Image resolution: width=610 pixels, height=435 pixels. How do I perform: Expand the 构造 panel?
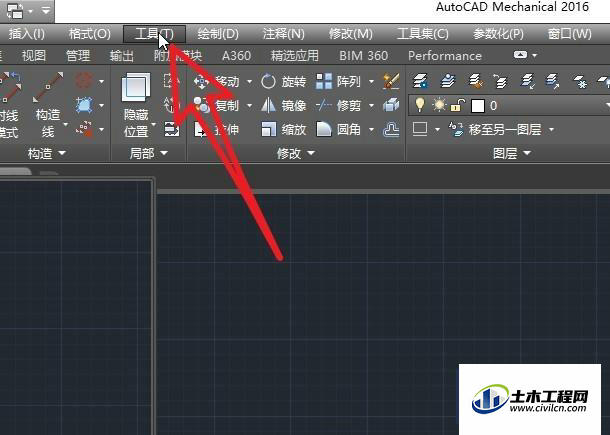click(x=46, y=153)
